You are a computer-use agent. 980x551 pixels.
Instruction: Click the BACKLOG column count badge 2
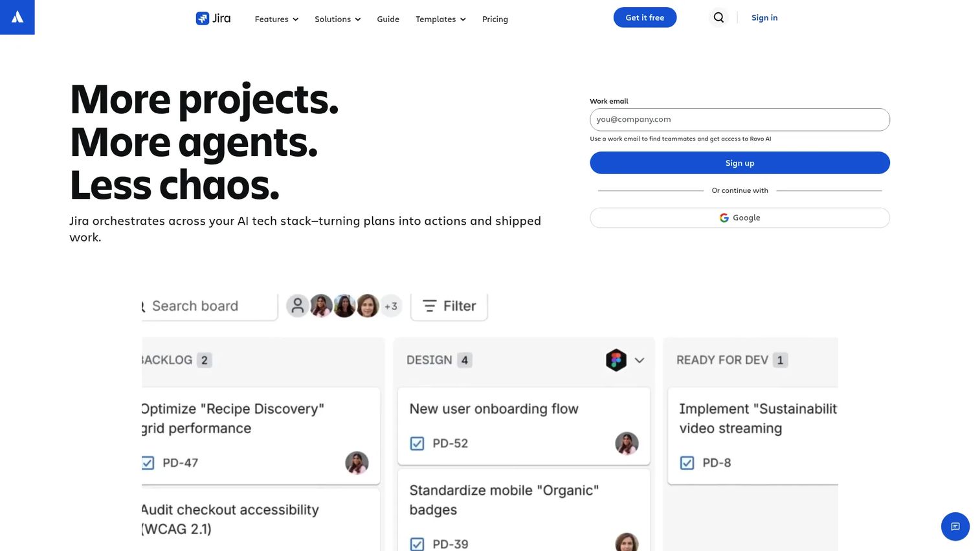204,360
